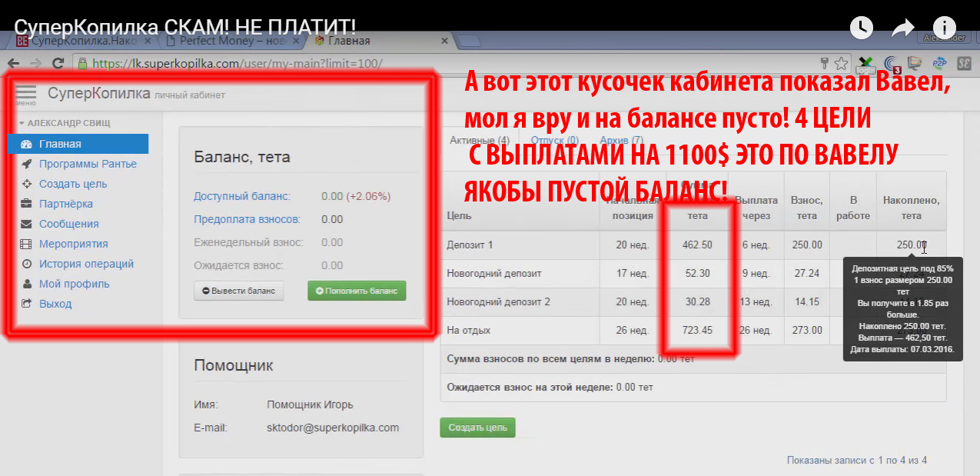Open the Доступный баланс link
Viewport: 980px width, 476px height.
(242, 196)
